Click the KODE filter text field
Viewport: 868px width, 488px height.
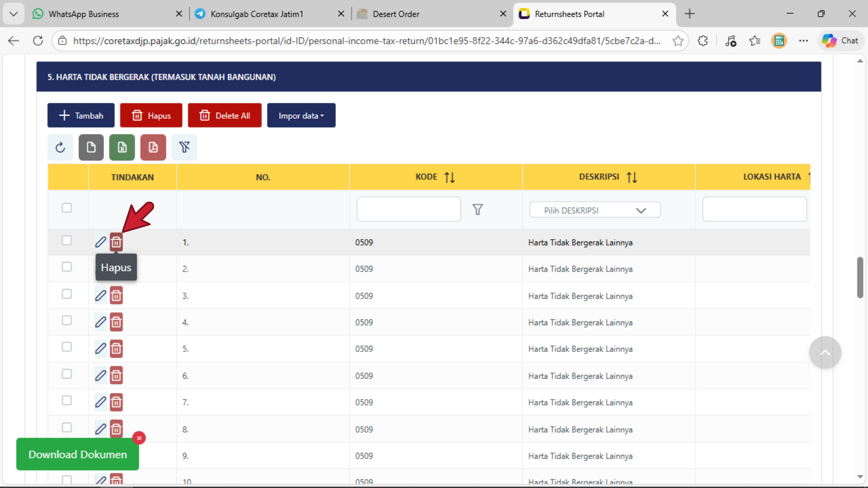coord(409,209)
